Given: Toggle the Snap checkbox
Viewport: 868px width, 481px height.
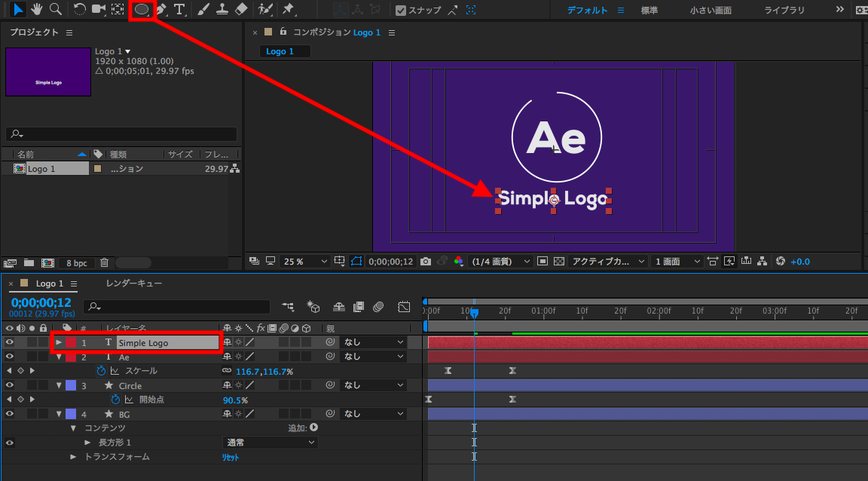Looking at the screenshot, I should (402, 10).
